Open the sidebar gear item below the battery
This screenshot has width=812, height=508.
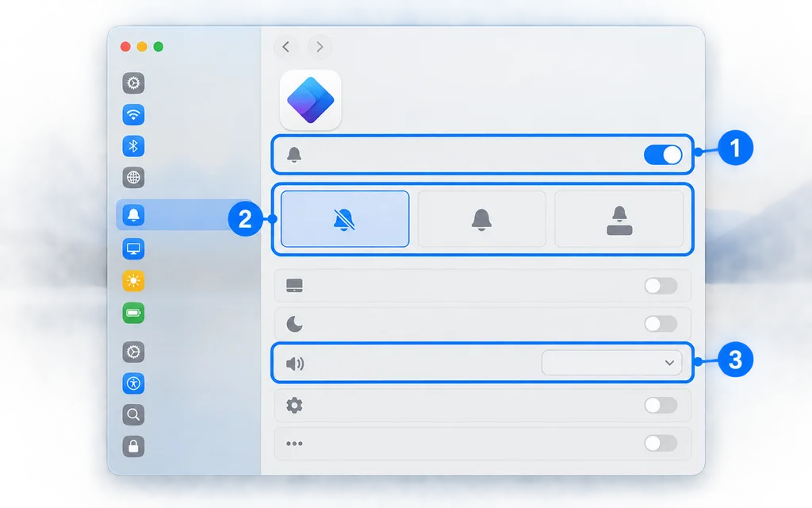(133, 352)
